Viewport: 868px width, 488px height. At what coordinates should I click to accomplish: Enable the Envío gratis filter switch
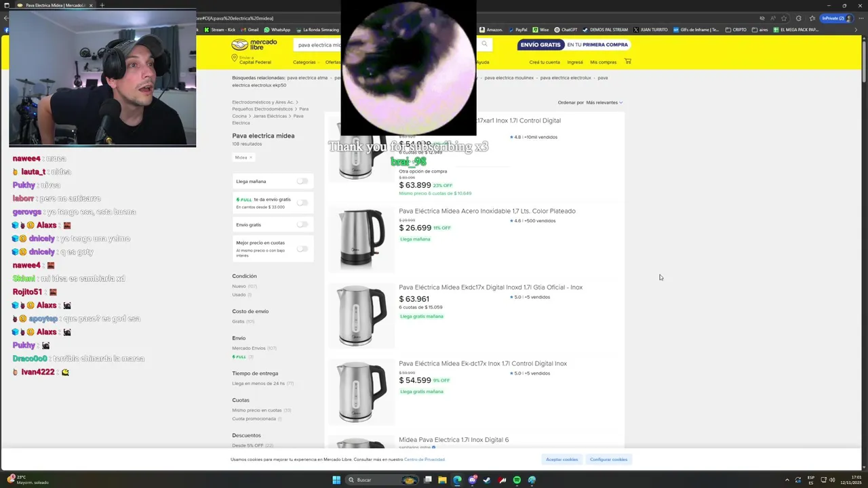[x=302, y=224]
